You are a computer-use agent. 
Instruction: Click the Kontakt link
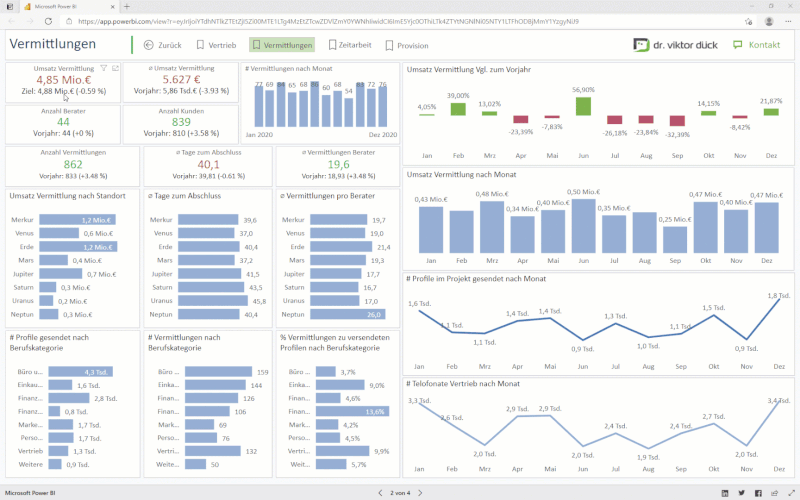pyautogui.click(x=757, y=45)
